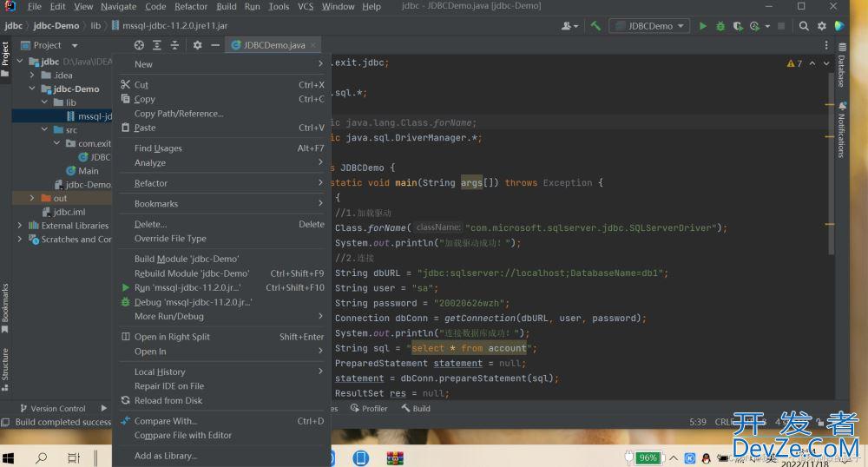
Task: Open the WinRAR taskbar icon
Action: [395, 458]
